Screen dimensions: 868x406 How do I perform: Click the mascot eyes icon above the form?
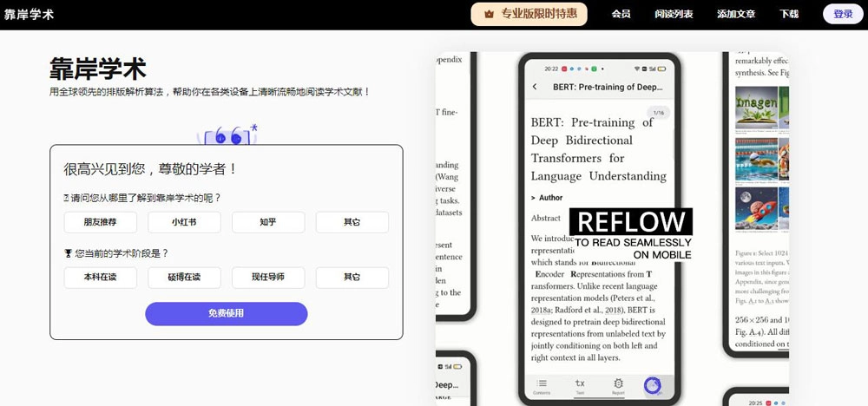(x=228, y=134)
